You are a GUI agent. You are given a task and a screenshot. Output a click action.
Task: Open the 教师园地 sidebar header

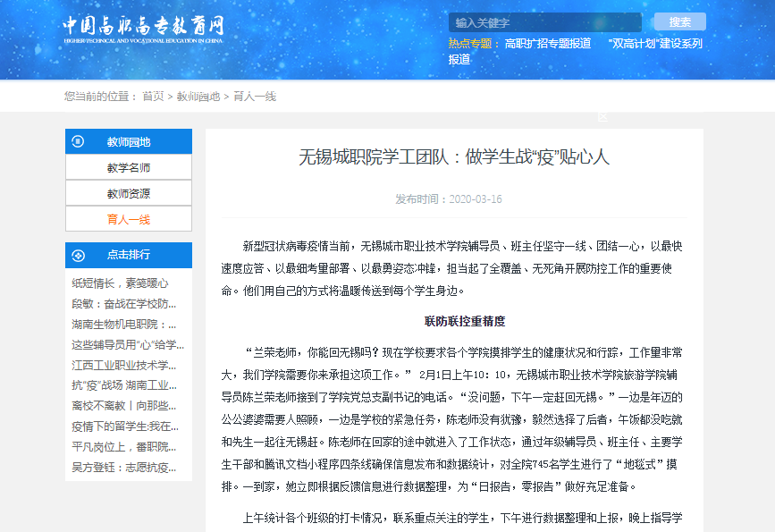tap(129, 141)
